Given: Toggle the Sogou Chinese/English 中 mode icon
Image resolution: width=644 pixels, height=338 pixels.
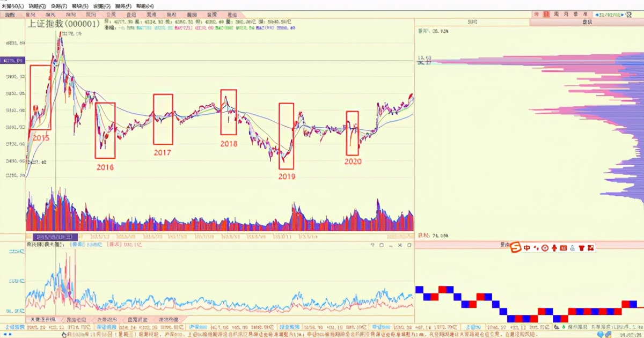Looking at the screenshot, I should pos(526,248).
